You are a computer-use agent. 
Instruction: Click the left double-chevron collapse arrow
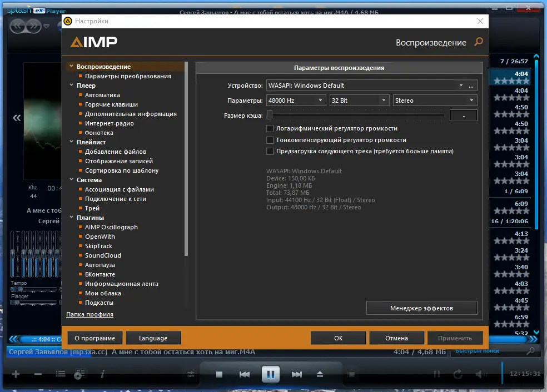(17, 118)
